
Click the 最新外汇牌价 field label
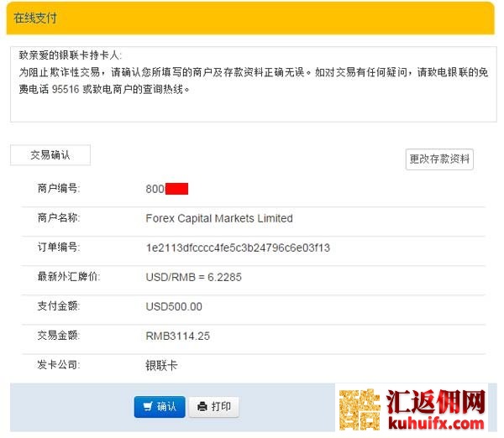coord(69,277)
